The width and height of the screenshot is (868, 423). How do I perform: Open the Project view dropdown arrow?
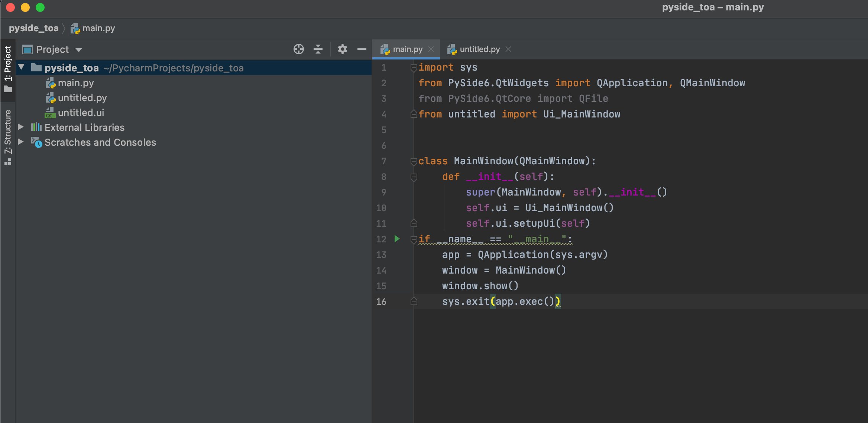click(x=79, y=50)
